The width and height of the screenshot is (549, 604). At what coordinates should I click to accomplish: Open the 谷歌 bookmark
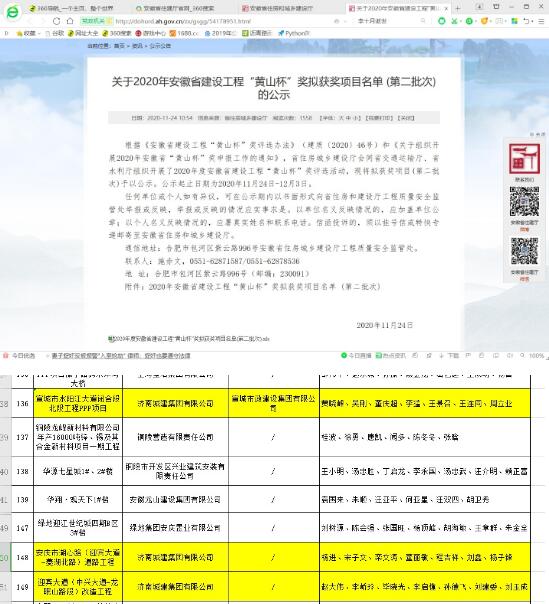pos(55,34)
